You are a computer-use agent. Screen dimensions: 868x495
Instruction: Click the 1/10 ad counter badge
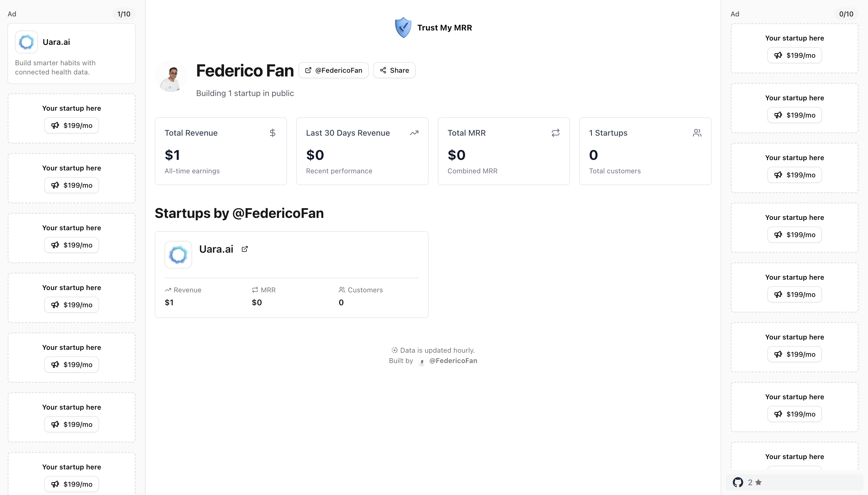(124, 14)
